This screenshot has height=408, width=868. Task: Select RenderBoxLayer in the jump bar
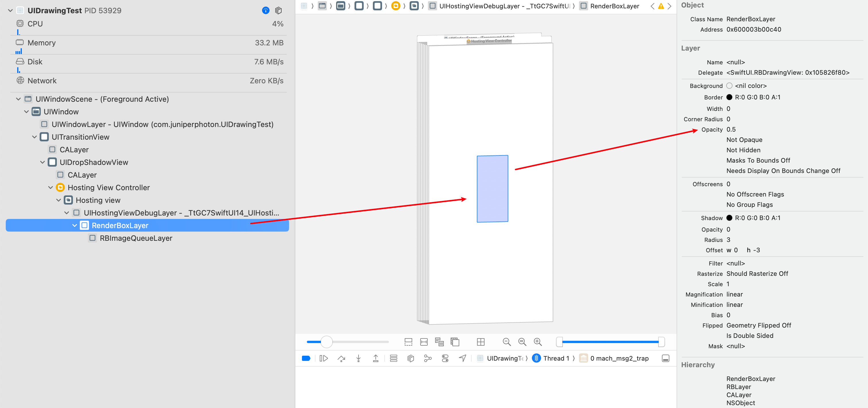click(614, 6)
